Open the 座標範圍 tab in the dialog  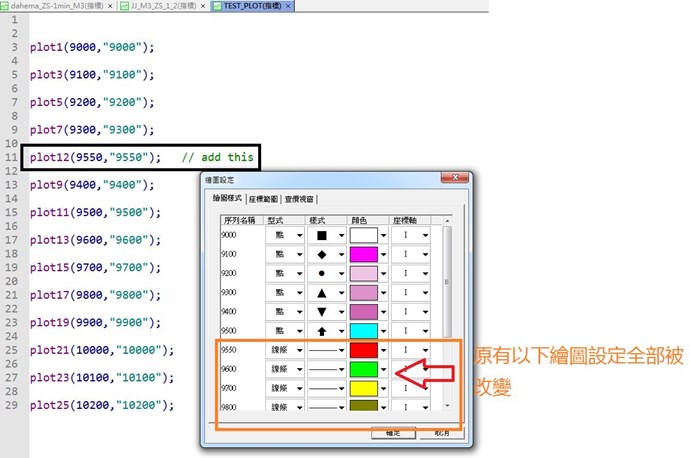coord(263,199)
